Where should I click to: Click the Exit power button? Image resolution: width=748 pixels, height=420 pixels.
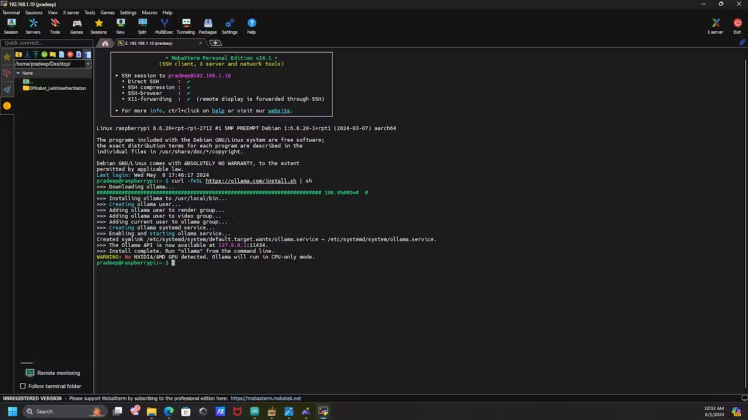coord(738,26)
